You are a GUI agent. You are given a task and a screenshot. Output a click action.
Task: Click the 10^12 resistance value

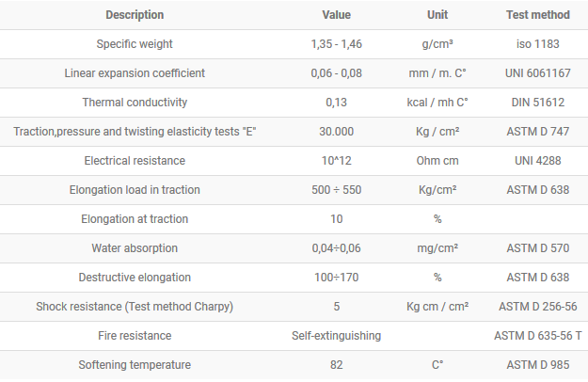[336, 161]
